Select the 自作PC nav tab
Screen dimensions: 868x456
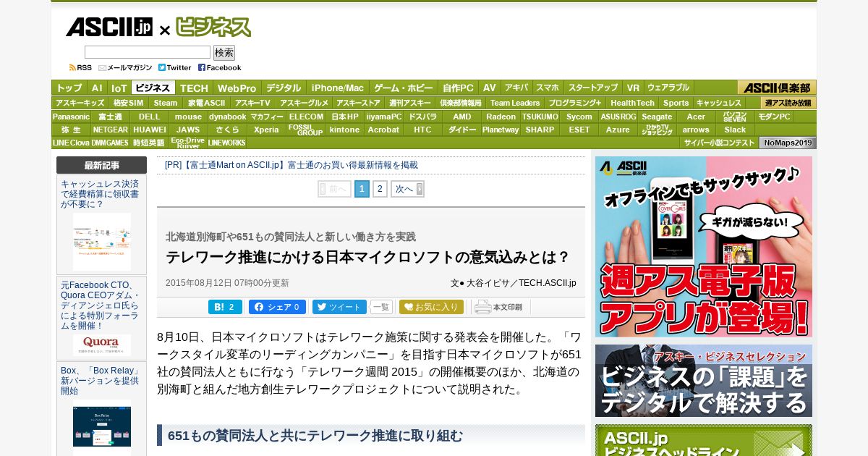coord(458,88)
